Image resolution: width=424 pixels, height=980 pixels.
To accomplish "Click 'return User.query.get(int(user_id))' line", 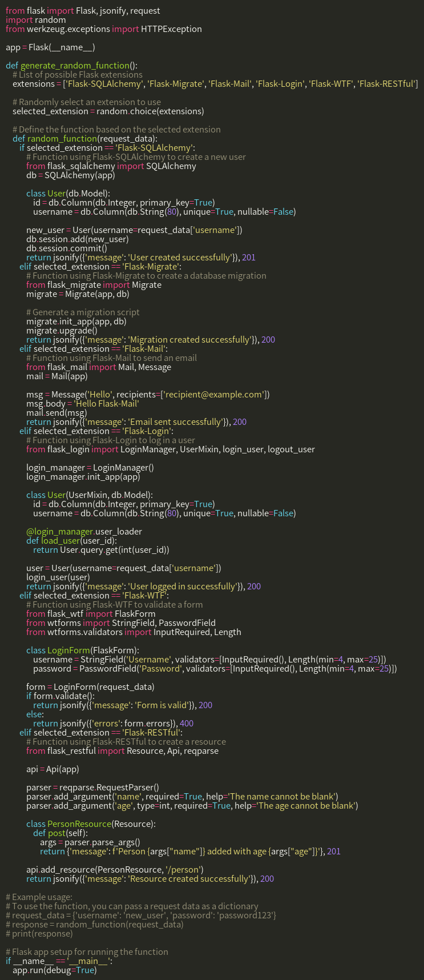I will click(x=102, y=550).
